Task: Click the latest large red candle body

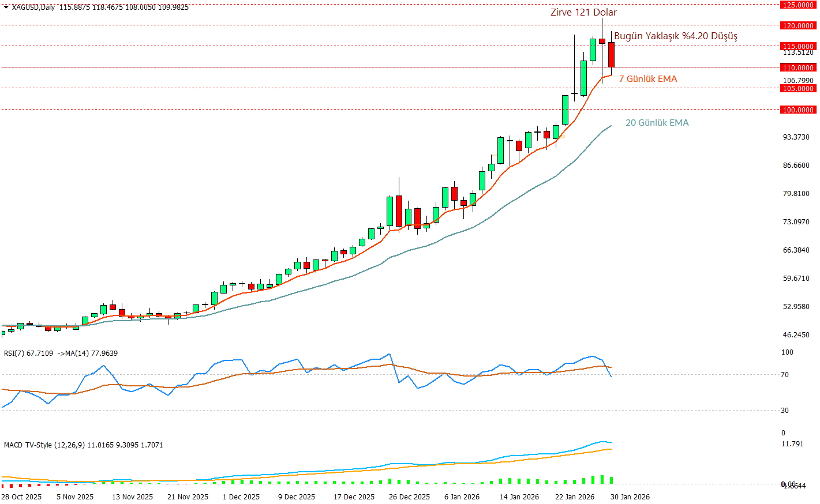Action: [x=611, y=55]
